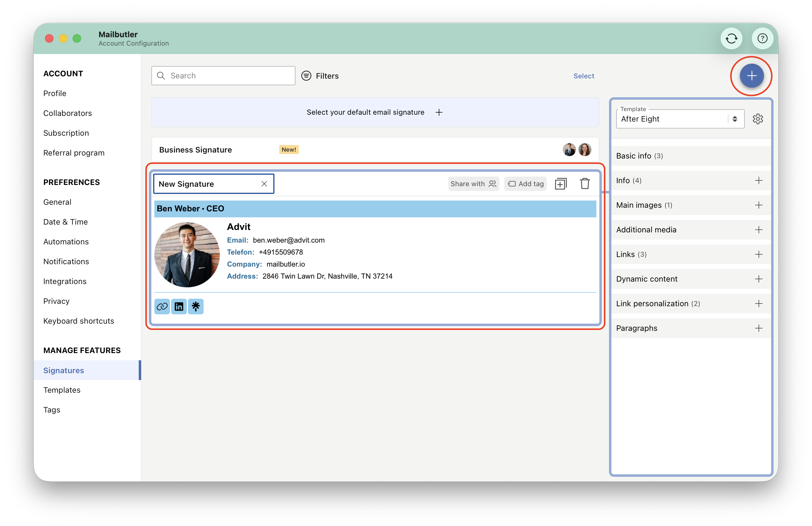Expand the Basic info section
Screen dimensions: 812x526
pos(691,156)
